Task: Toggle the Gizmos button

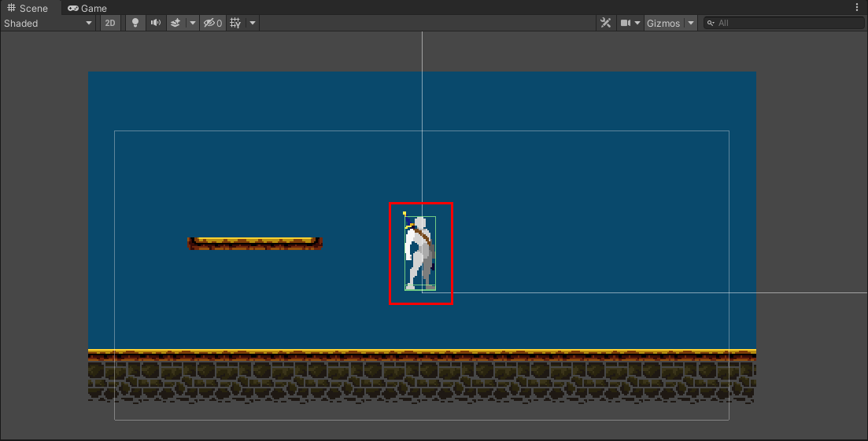Action: (x=663, y=24)
